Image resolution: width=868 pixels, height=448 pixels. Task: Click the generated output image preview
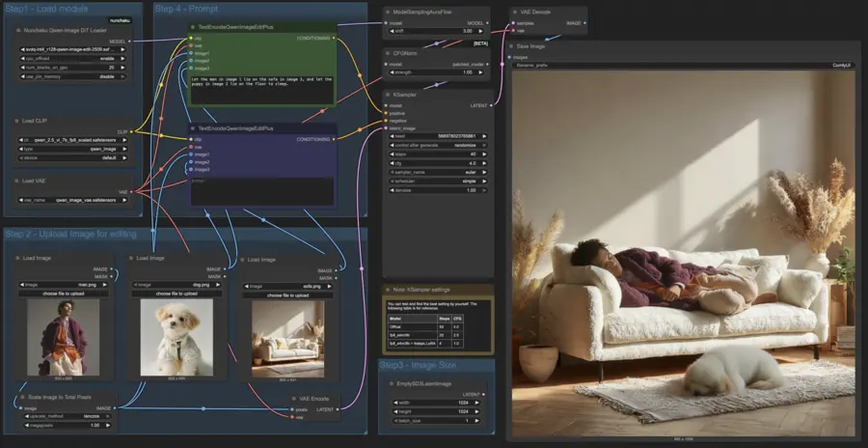point(684,253)
